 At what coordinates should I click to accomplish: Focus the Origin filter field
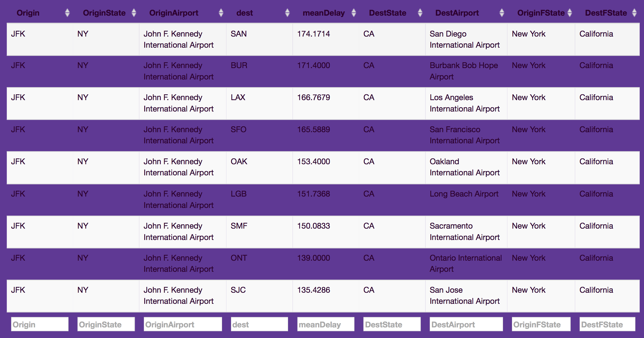tap(40, 324)
